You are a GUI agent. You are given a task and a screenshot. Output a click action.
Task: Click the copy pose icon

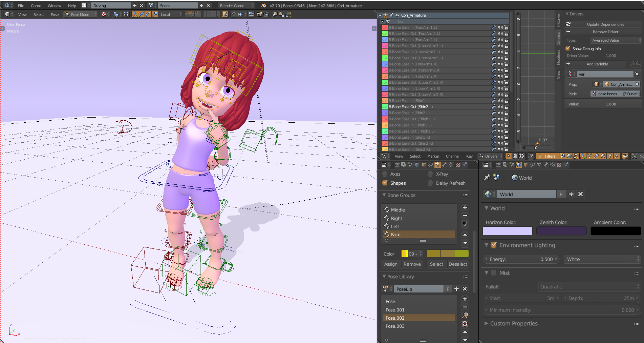pos(275,14)
